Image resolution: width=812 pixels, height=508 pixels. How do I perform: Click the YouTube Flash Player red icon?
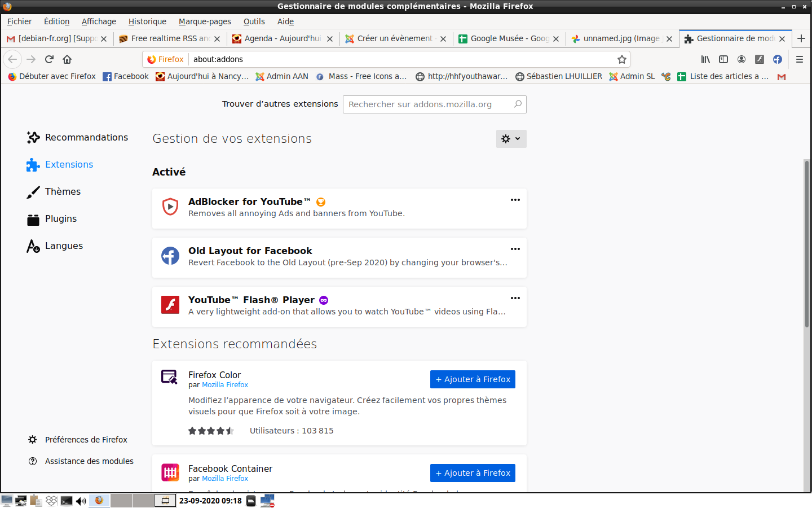coord(170,305)
